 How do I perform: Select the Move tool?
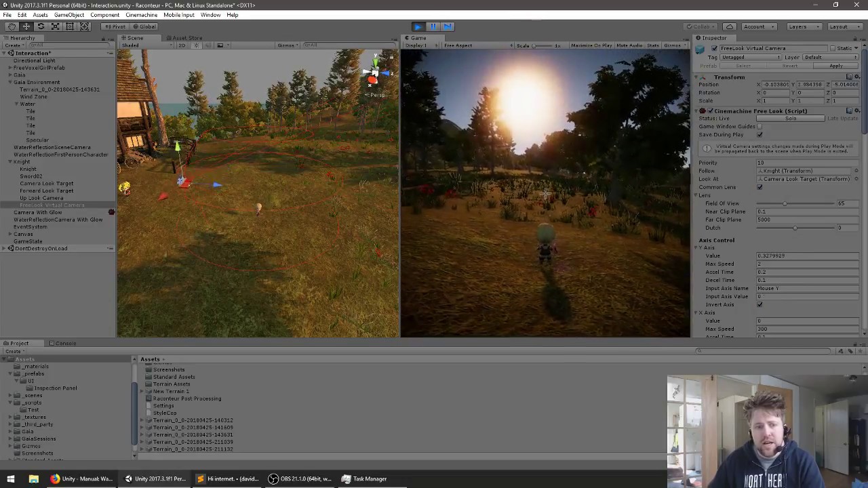click(26, 26)
